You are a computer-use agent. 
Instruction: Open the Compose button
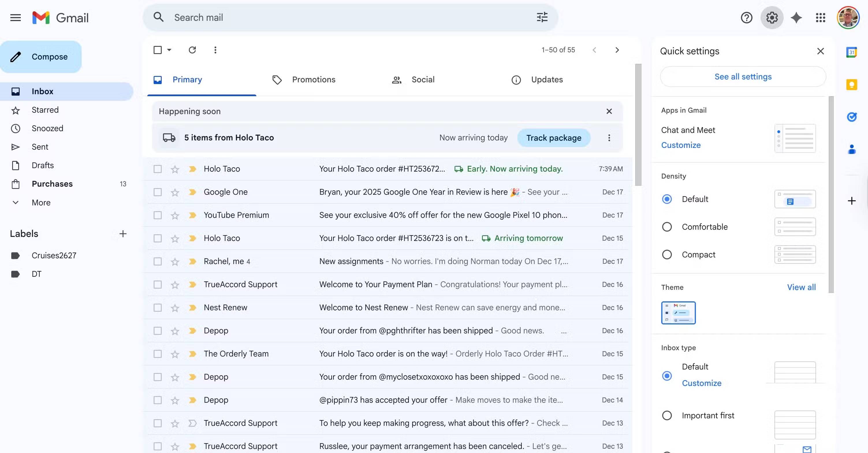(41, 56)
